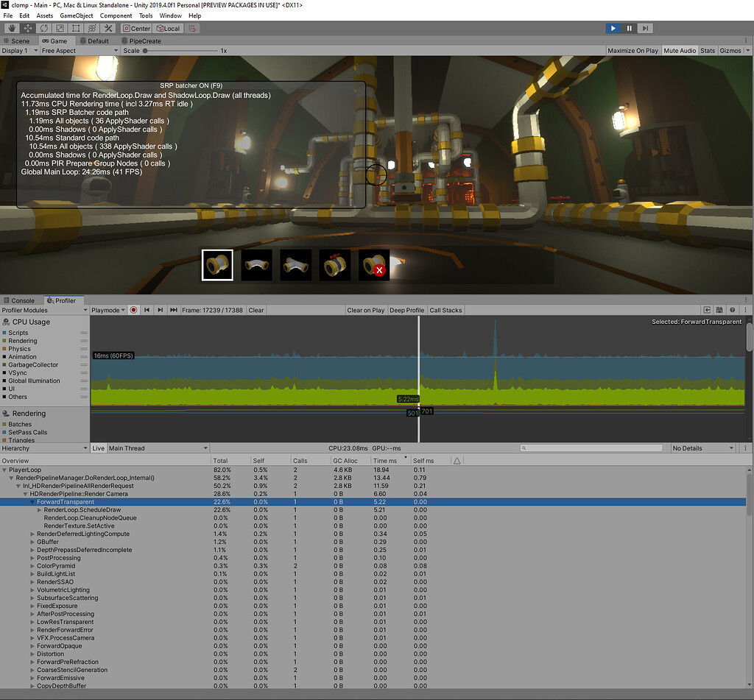
Task: Select the highlighted pipe thumbnail in the hotbar
Action: coord(216,265)
